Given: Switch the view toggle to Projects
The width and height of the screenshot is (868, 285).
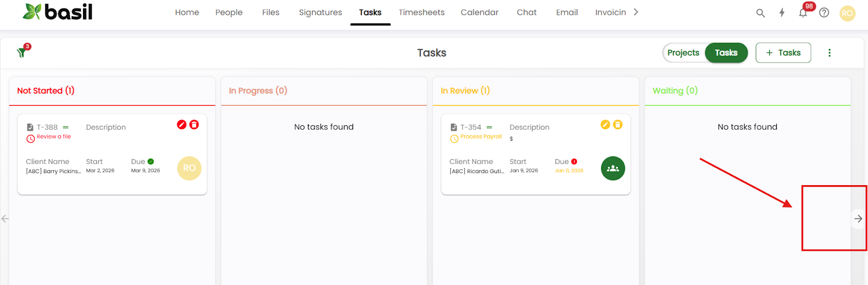Looking at the screenshot, I should (x=683, y=53).
